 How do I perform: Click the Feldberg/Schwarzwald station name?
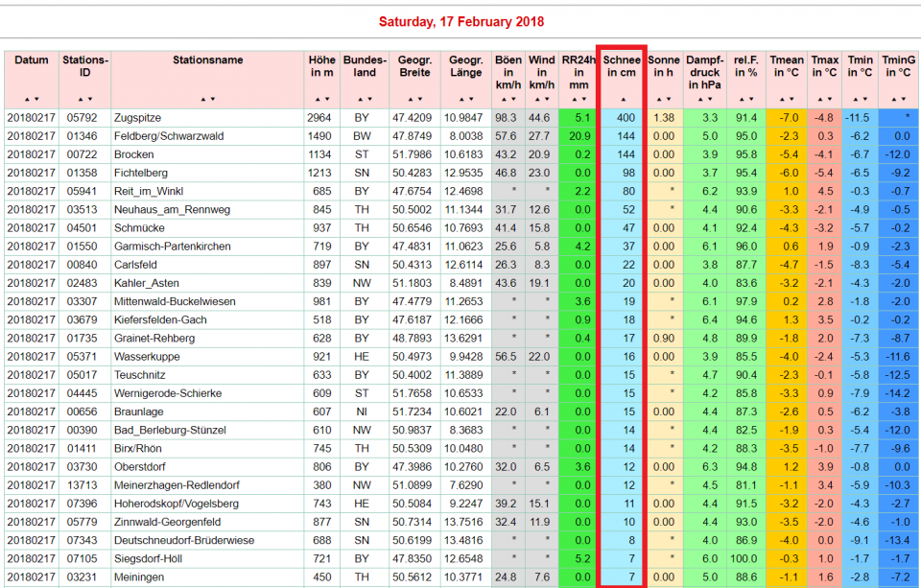[168, 136]
